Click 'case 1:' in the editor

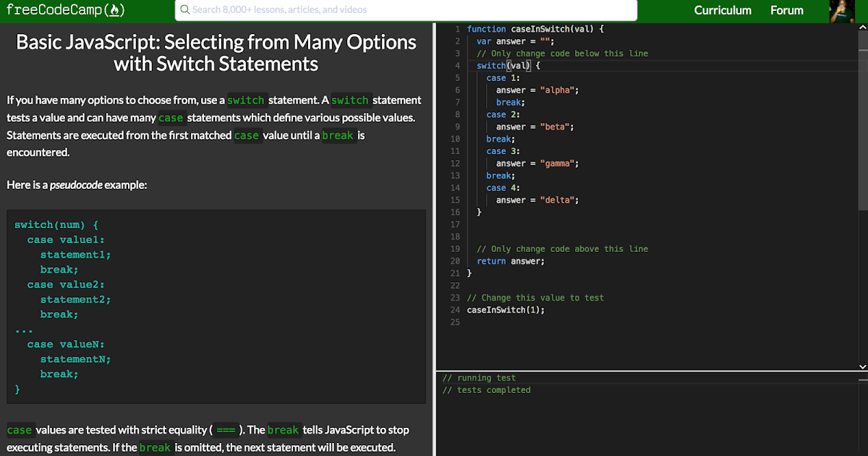click(x=503, y=78)
